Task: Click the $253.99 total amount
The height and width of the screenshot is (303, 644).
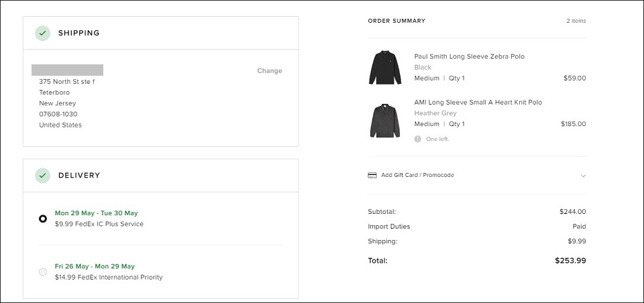Action: (x=570, y=260)
